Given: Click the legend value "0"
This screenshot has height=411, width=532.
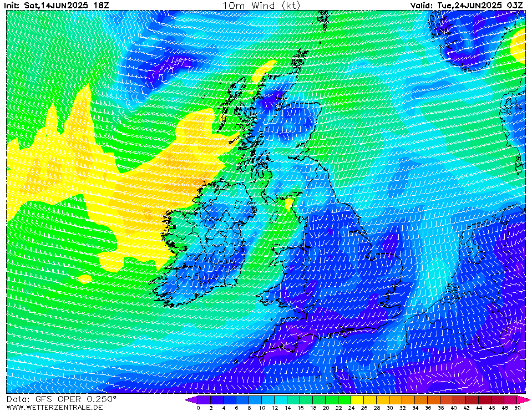Looking at the screenshot, I should (x=198, y=408).
